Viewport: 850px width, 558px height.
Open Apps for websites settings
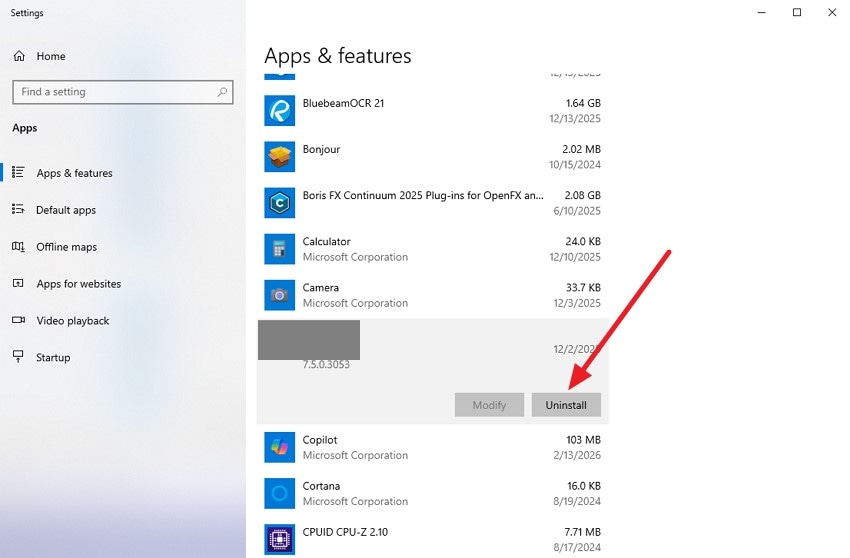click(79, 284)
